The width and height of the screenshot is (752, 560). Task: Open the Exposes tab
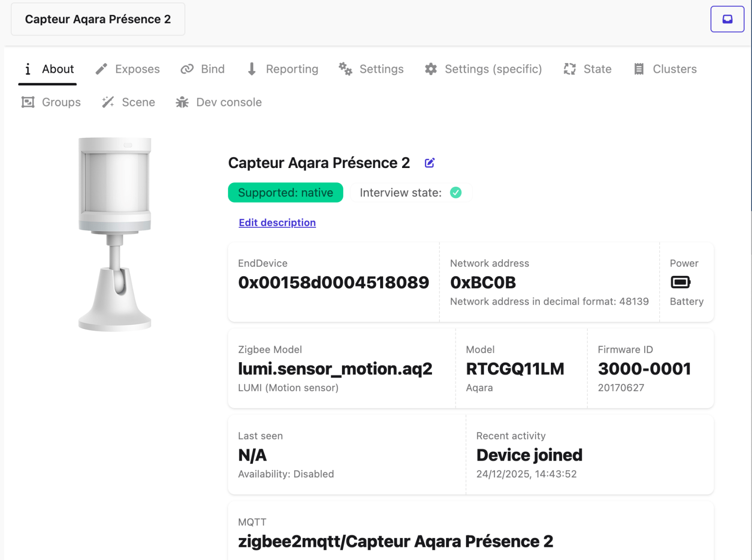coord(128,69)
